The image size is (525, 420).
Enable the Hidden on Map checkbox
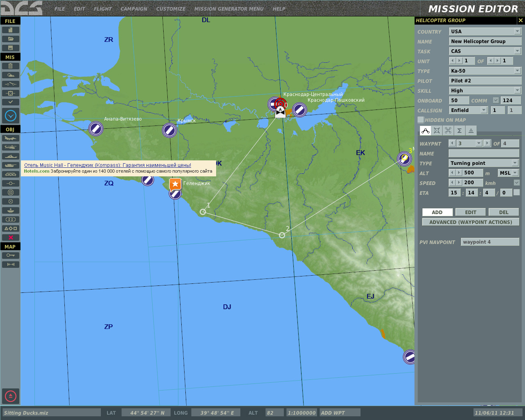(x=420, y=120)
